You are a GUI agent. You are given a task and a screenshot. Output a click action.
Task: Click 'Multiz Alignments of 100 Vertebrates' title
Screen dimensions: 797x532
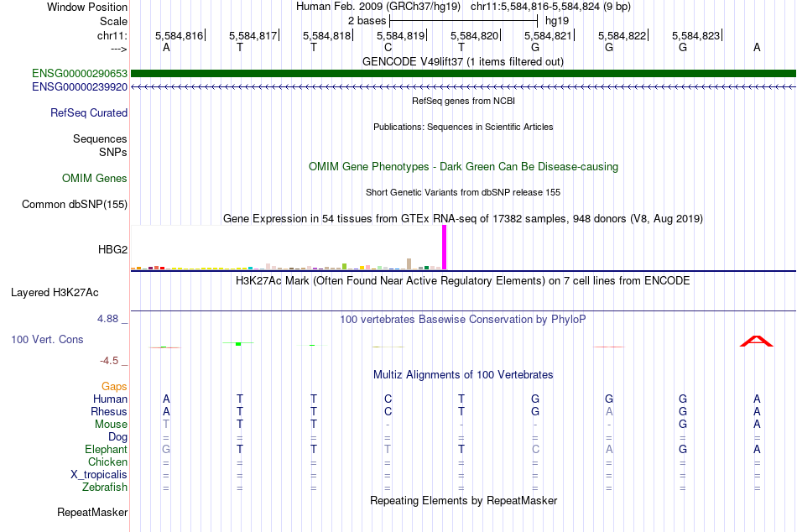click(x=463, y=375)
